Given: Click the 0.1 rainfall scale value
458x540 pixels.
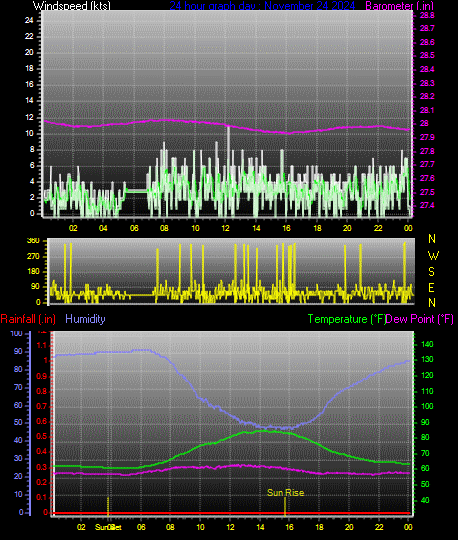Looking at the screenshot, I should (x=42, y=497).
